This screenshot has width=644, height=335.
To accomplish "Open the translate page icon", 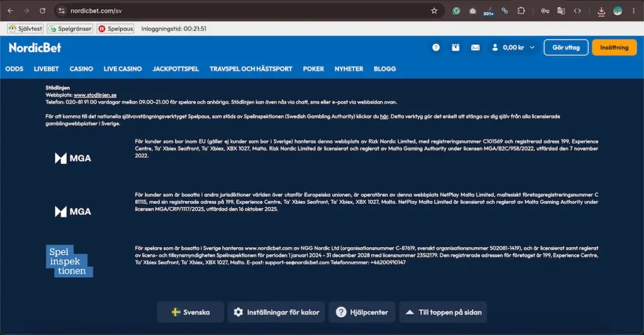I will 561,11.
